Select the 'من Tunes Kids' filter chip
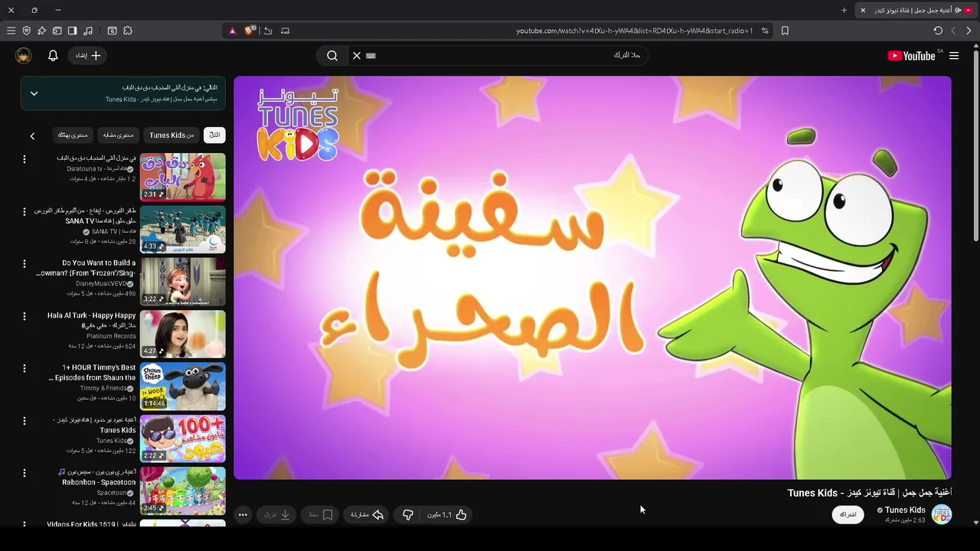 point(171,135)
